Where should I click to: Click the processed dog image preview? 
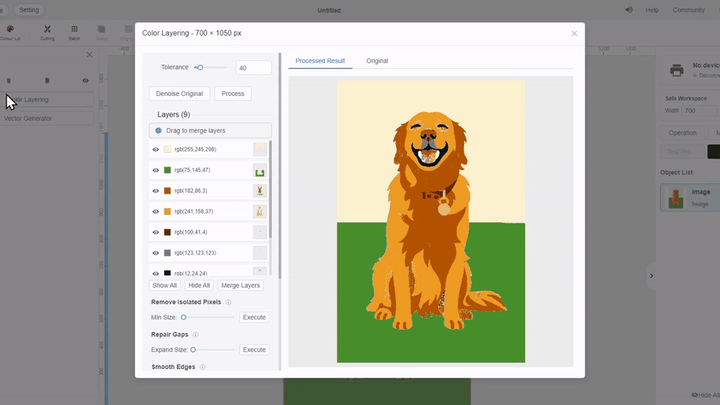[x=431, y=222]
